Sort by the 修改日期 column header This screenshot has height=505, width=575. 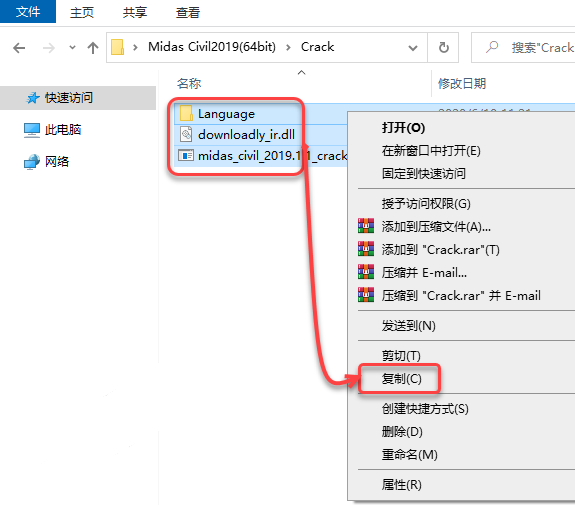(462, 84)
